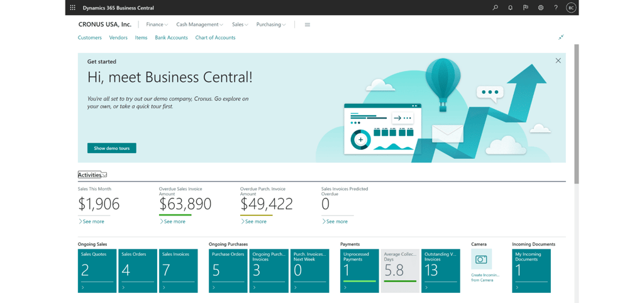The width and height of the screenshot is (644, 303).
Task: Open Chart of Accounts link
Action: [215, 37]
